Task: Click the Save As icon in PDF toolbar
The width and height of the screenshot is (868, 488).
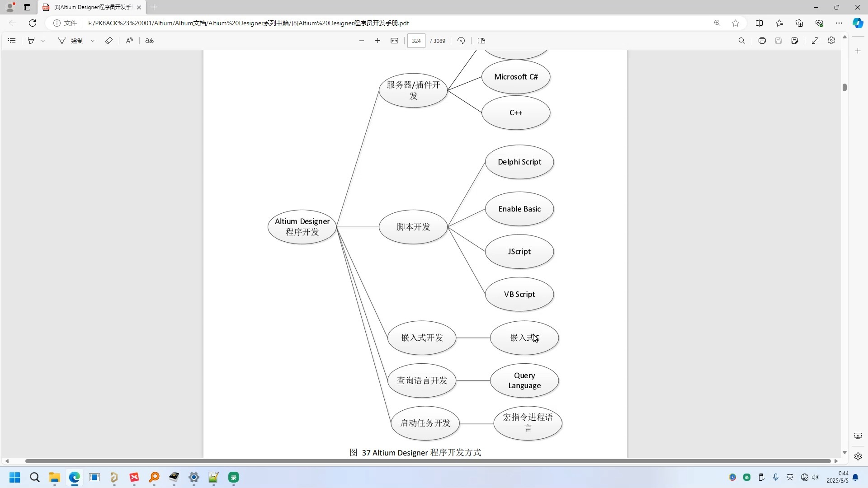Action: point(795,41)
